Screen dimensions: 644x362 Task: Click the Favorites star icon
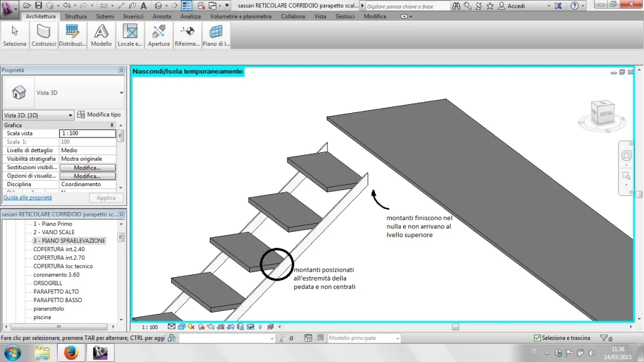(x=490, y=6)
